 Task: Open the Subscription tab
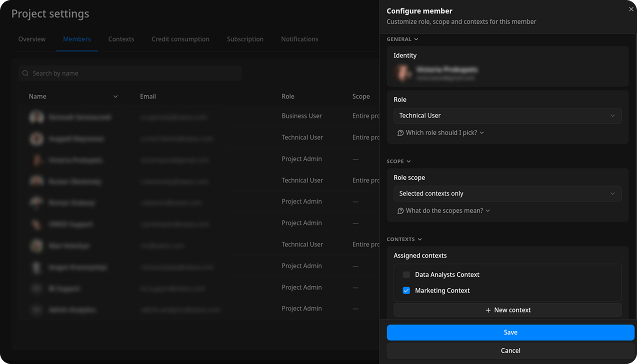[245, 39]
